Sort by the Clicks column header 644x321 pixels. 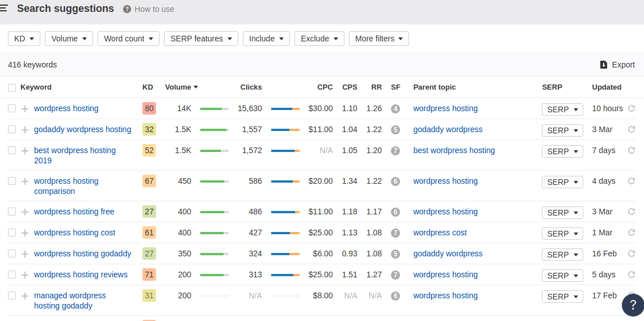point(251,87)
